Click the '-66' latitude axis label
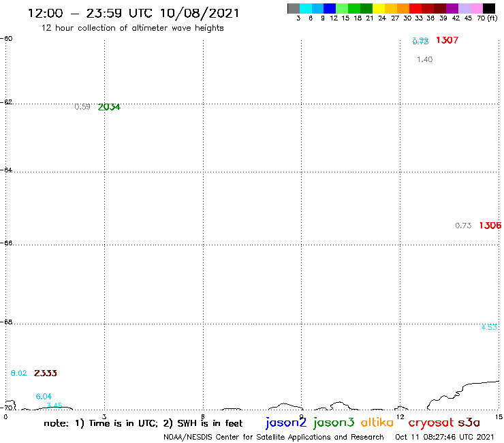 (x=6, y=243)
